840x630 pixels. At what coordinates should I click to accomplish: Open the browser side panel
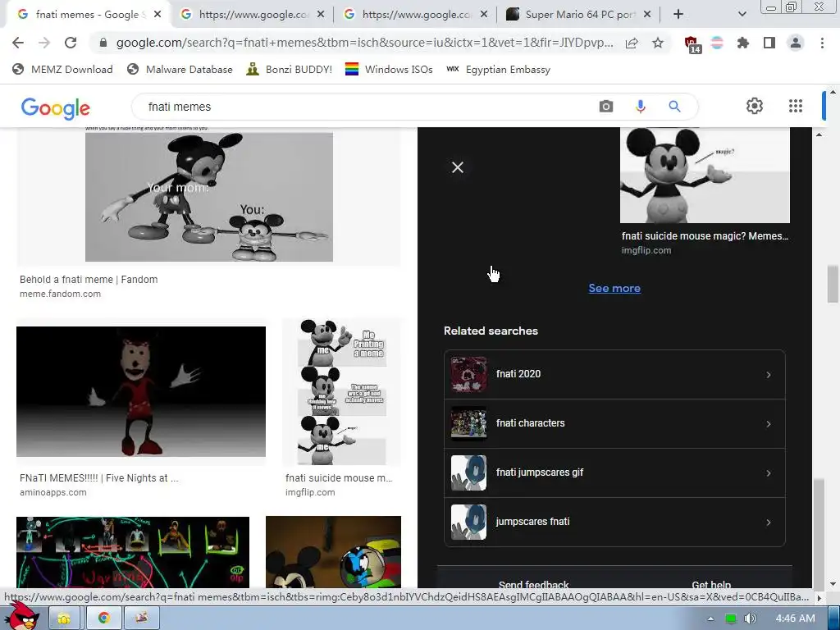point(769,43)
